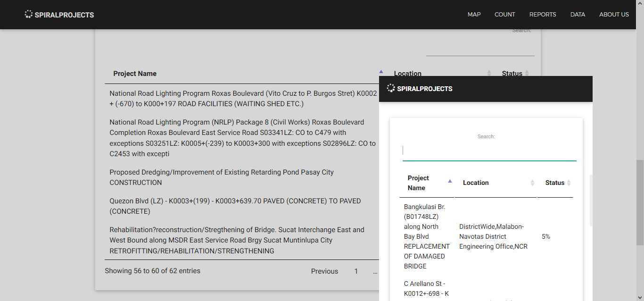Click the 5% status value
The width and height of the screenshot is (644, 301).
coord(546,236)
